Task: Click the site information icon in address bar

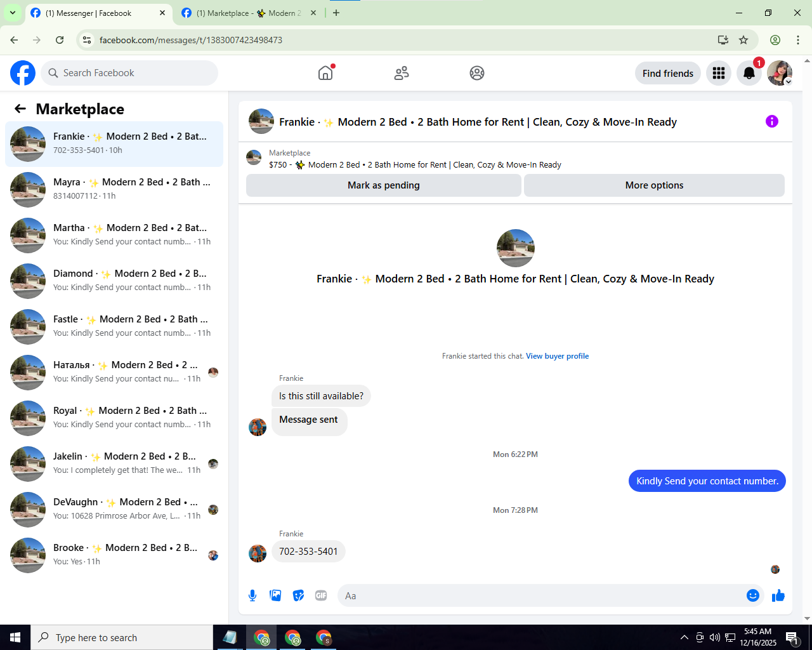Action: point(88,40)
